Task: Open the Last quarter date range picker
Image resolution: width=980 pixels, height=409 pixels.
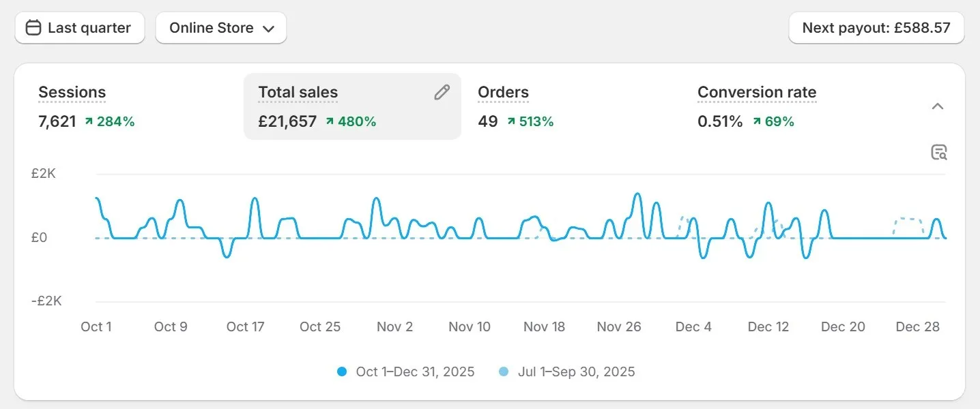Action: (80, 28)
